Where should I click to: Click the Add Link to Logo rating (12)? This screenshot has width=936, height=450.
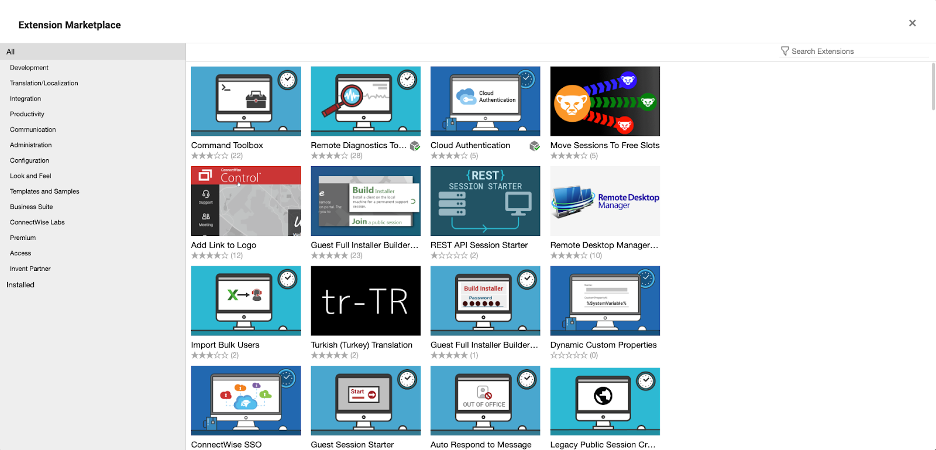(217, 255)
